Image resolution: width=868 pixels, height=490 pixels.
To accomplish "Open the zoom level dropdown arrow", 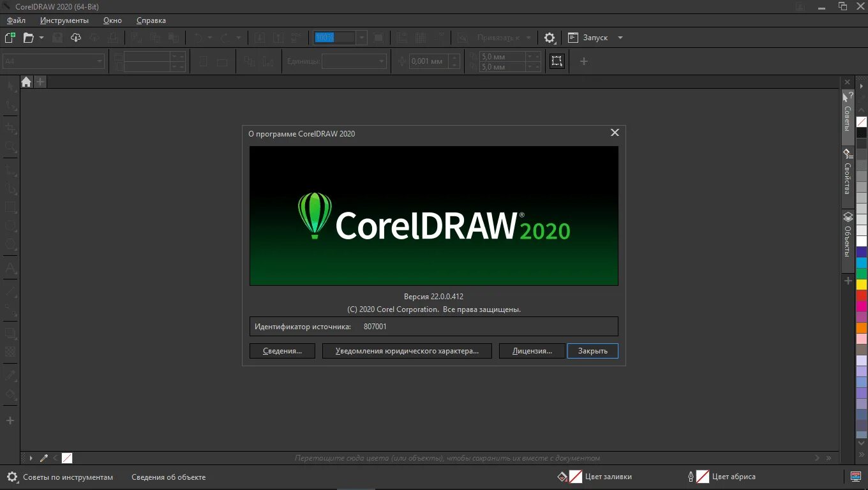I will pyautogui.click(x=362, y=38).
